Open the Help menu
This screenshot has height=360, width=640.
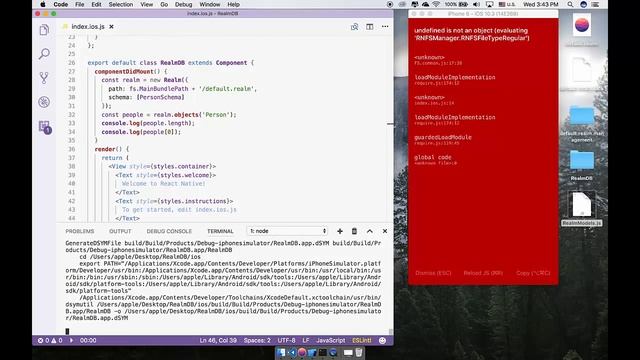click(233, 4)
